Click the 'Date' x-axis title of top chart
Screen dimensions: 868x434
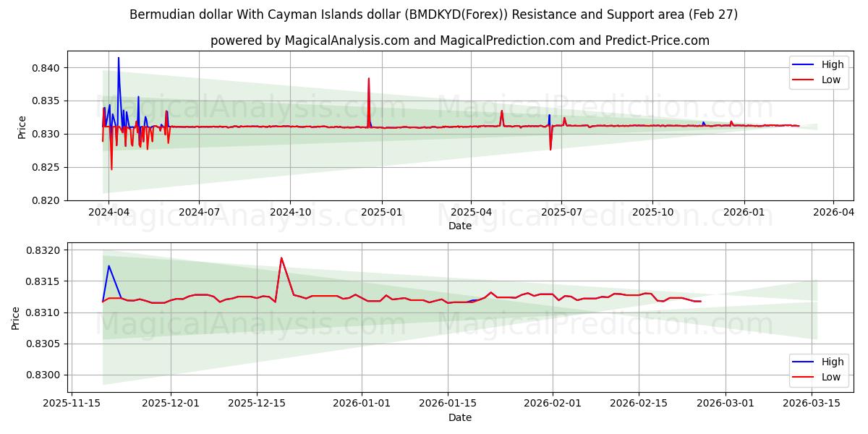tap(460, 226)
